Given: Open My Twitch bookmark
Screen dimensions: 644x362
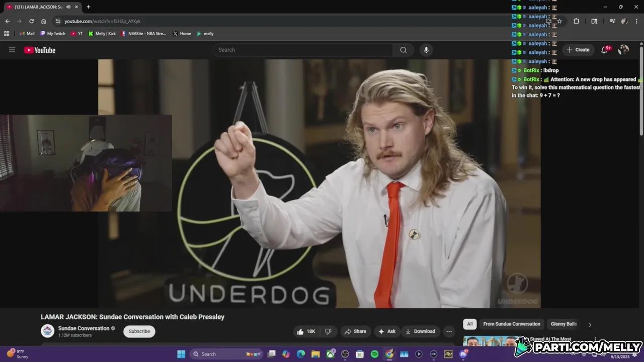Looking at the screenshot, I should (x=52, y=34).
